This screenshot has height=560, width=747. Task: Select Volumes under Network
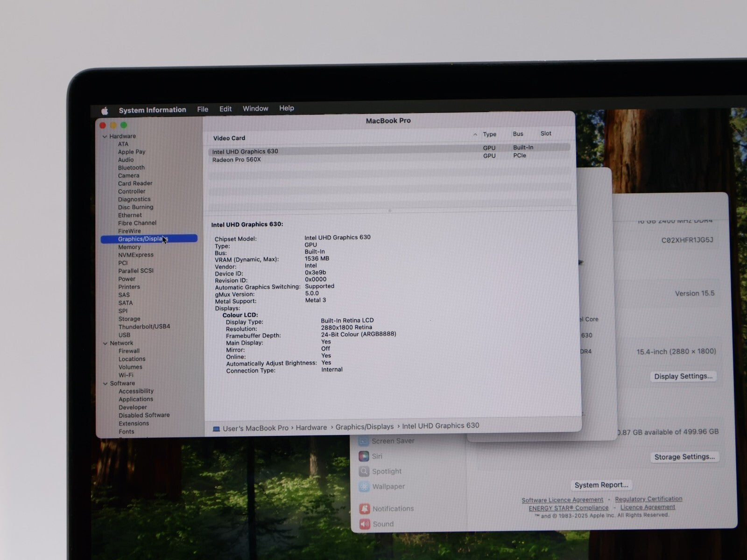click(130, 367)
